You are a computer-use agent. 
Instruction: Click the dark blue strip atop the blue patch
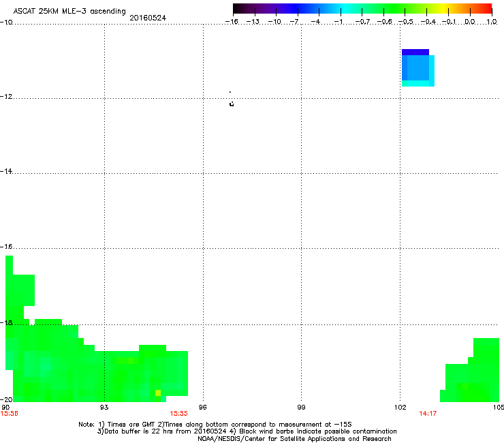point(415,52)
